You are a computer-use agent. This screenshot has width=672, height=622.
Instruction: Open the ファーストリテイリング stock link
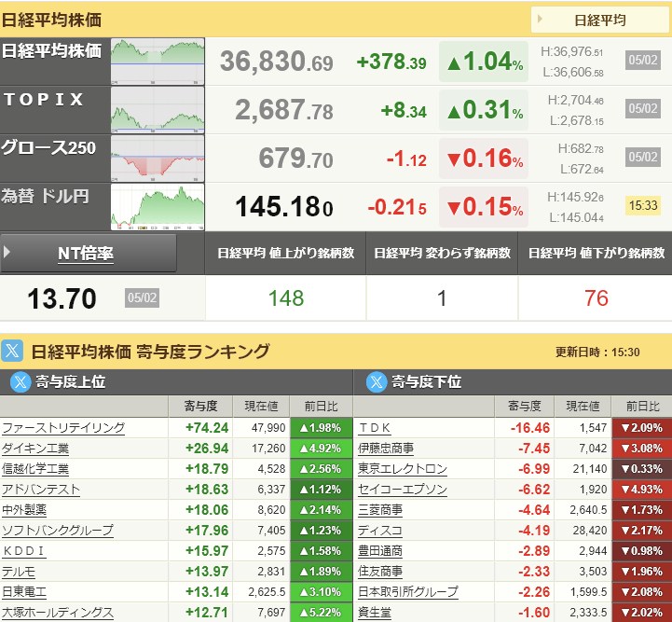63,428
